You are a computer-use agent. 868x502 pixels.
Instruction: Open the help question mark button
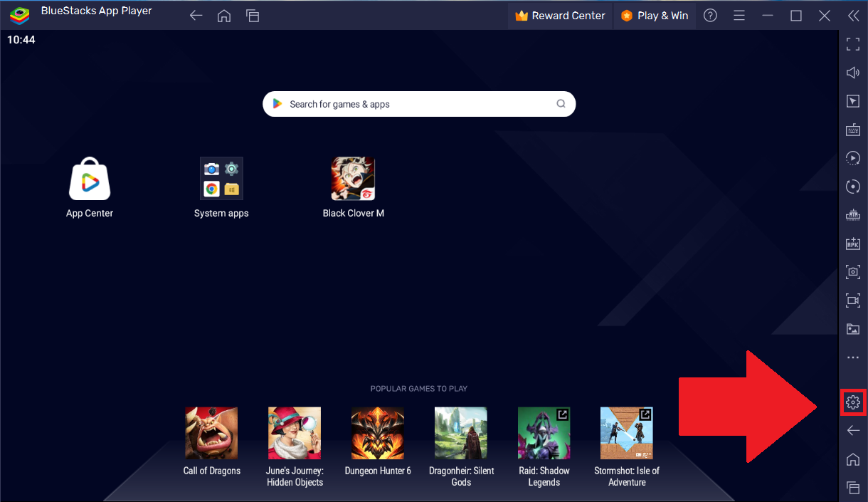709,15
